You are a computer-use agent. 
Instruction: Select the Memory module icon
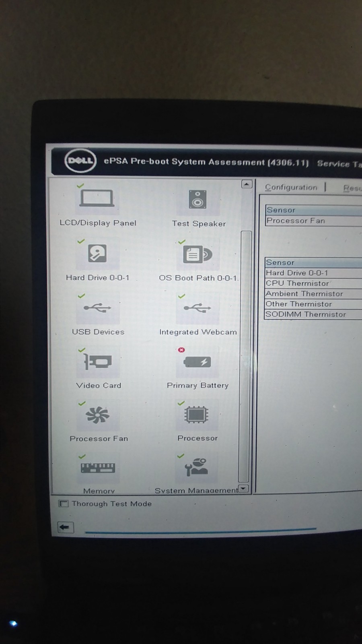pyautogui.click(x=98, y=468)
